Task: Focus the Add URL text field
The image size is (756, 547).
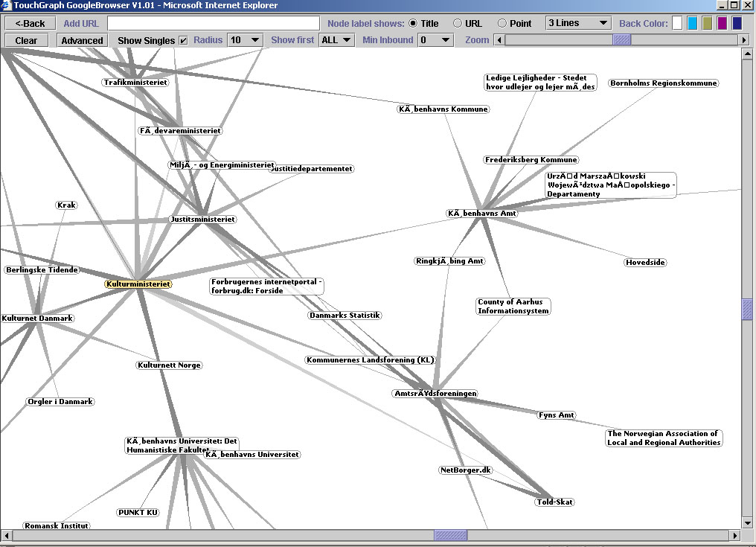Action: [x=213, y=23]
